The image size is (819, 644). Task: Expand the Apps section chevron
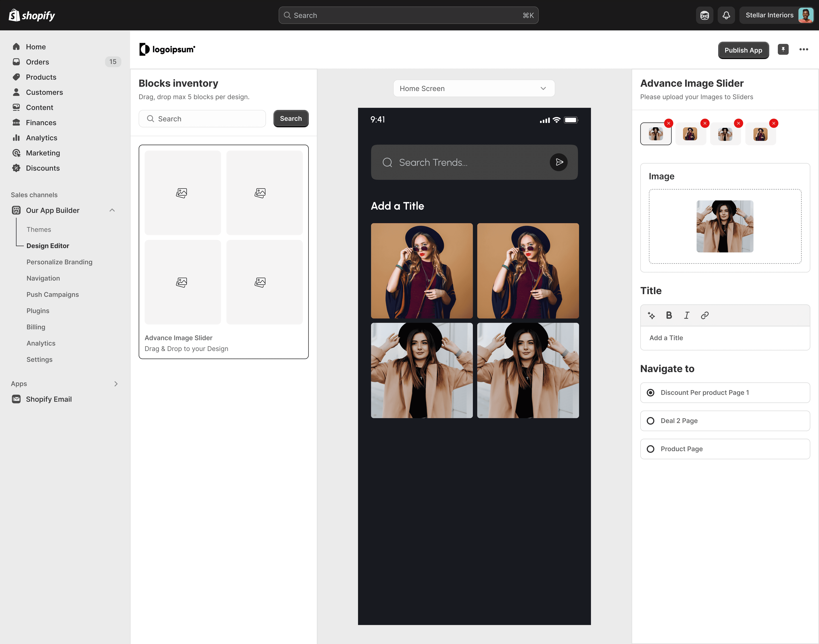(116, 384)
